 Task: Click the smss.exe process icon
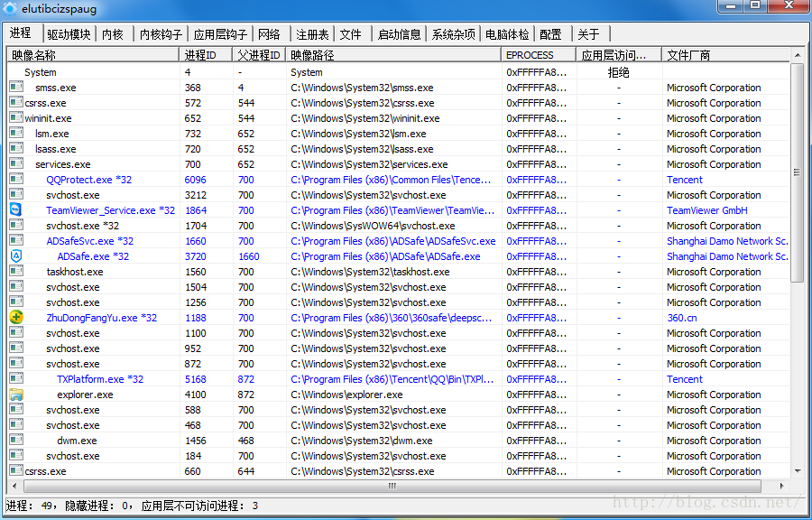tap(16, 87)
